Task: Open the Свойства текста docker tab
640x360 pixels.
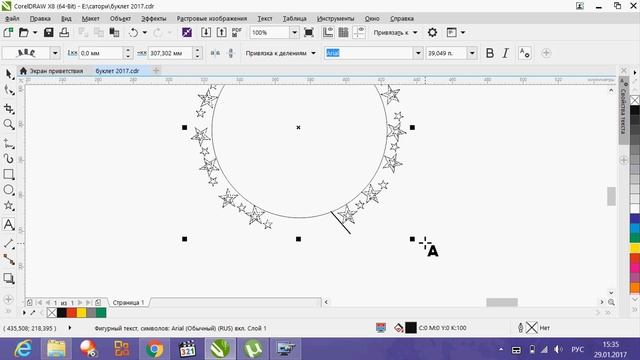Action: tap(623, 111)
